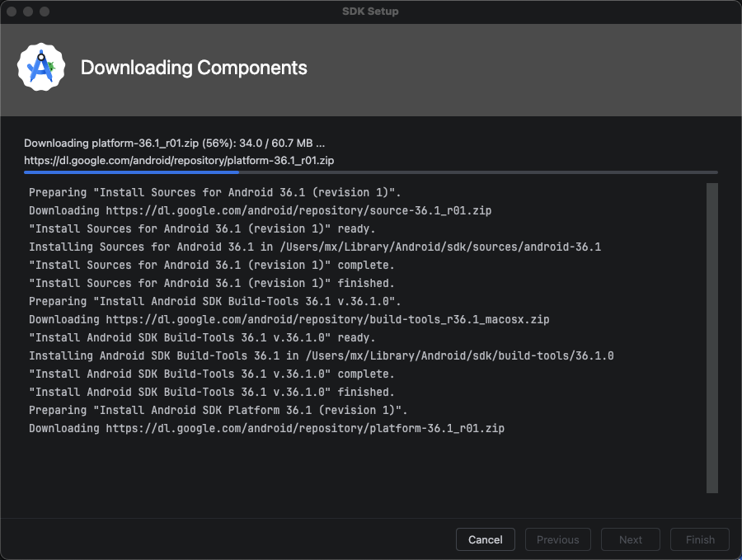The width and height of the screenshot is (742, 560).
Task: Click log line downloading build-tools_r36.1_macosx.zip
Action: point(289,319)
